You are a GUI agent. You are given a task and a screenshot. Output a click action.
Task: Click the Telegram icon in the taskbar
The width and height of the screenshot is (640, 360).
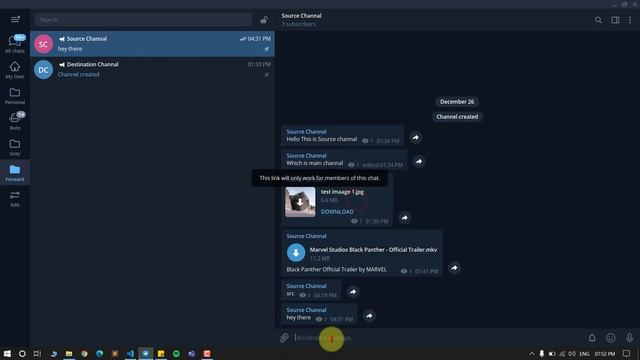pyautogui.click(x=145, y=353)
